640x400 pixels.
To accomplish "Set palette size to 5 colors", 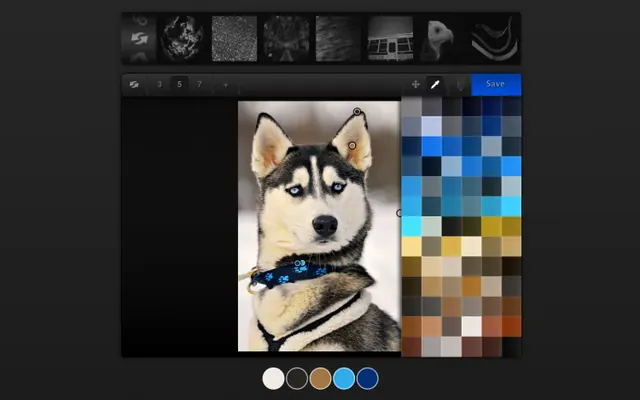I will (x=179, y=85).
